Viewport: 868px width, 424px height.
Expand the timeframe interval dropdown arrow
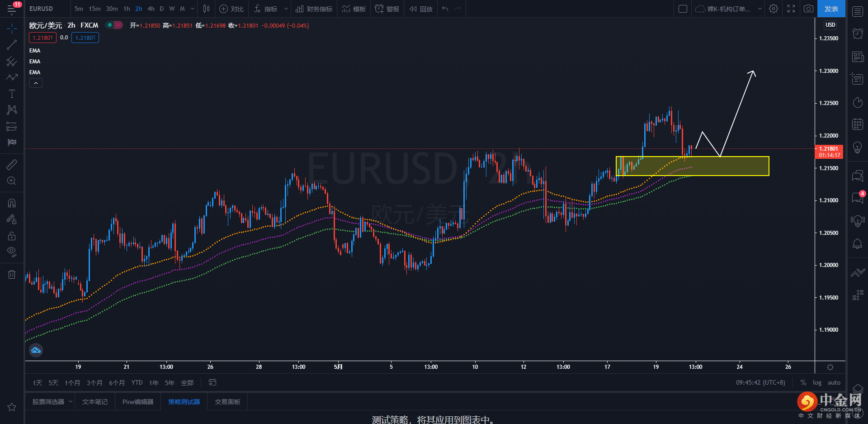(x=193, y=9)
